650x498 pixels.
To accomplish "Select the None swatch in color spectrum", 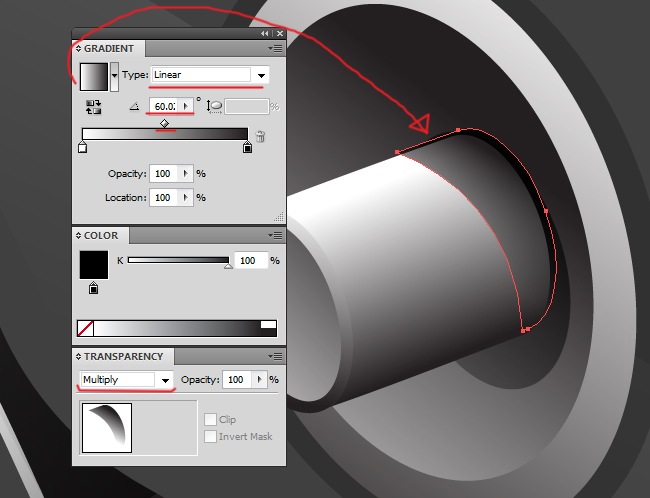I will pyautogui.click(x=85, y=328).
